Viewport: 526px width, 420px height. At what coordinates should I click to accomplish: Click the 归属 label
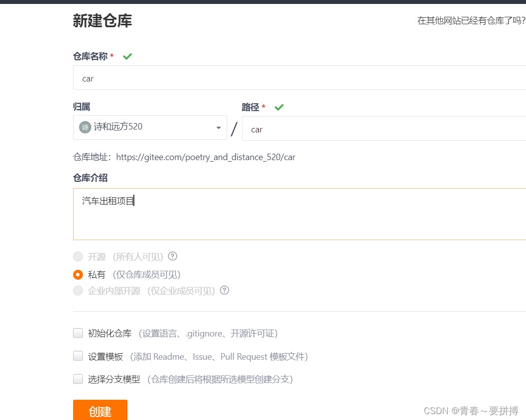81,107
